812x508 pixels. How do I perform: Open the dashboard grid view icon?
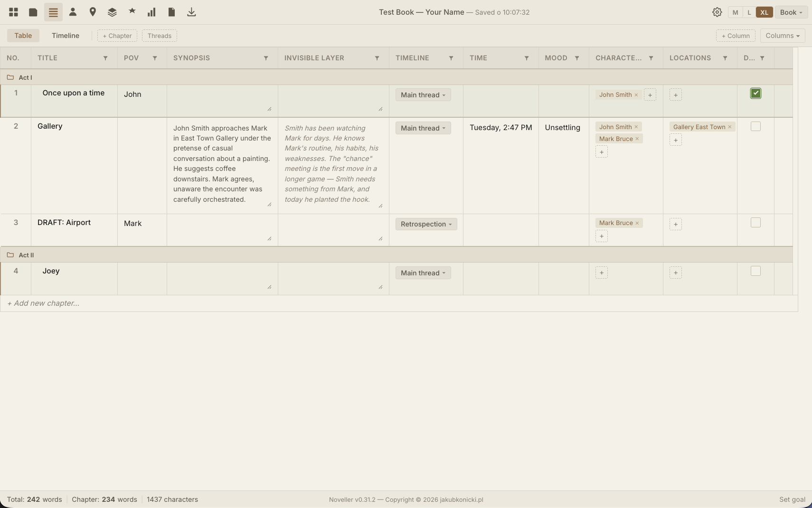tap(13, 12)
